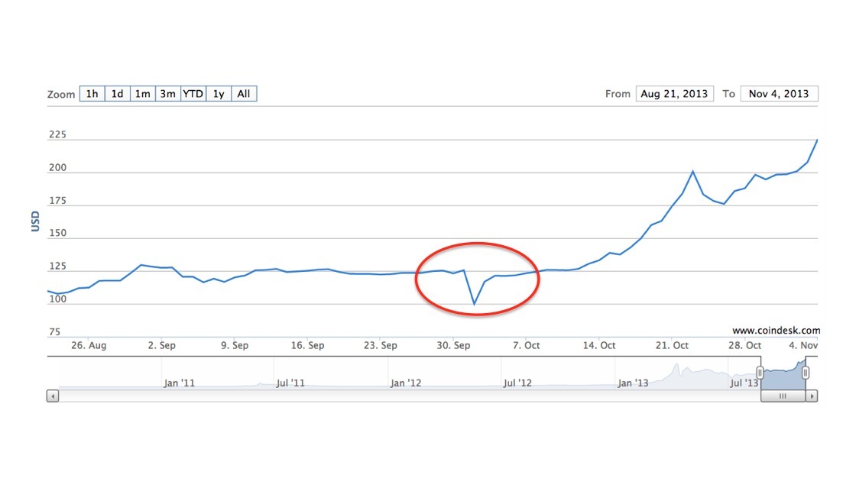Open the www.coindesk.com credit link
The height and width of the screenshot is (504, 856).
[x=776, y=331]
